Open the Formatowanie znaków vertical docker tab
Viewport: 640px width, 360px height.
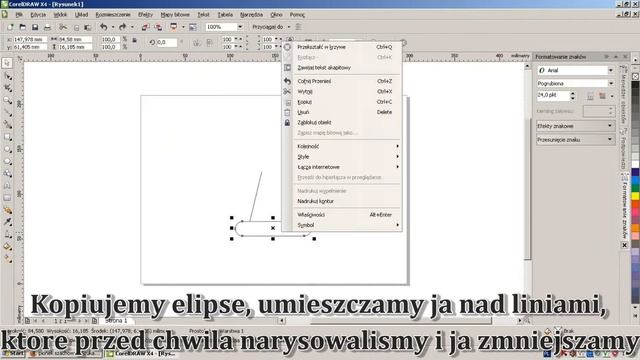point(624,208)
